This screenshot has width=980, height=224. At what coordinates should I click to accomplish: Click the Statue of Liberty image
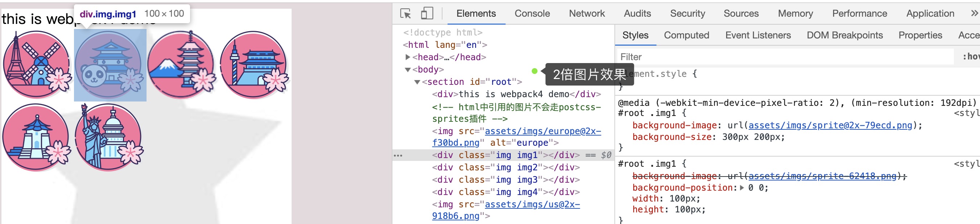click(109, 138)
